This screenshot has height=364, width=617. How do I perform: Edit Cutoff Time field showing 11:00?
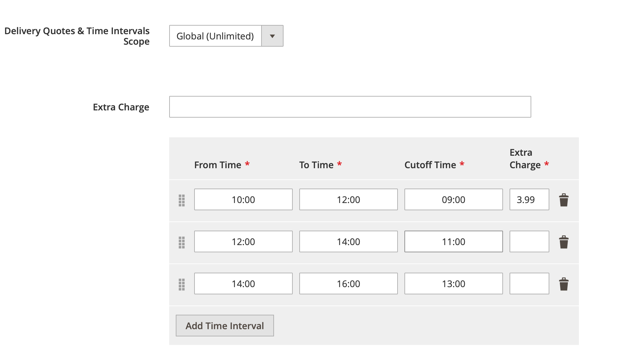click(454, 241)
